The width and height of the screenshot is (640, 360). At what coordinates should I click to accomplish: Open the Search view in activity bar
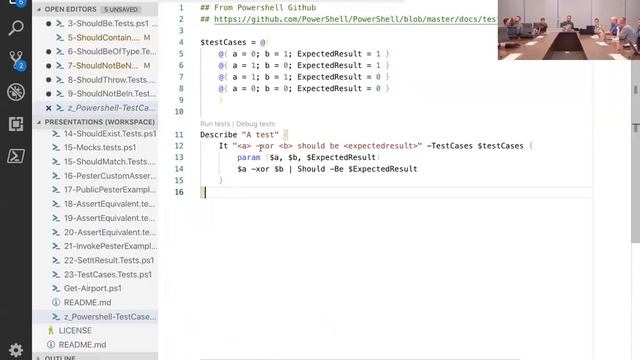16,28
